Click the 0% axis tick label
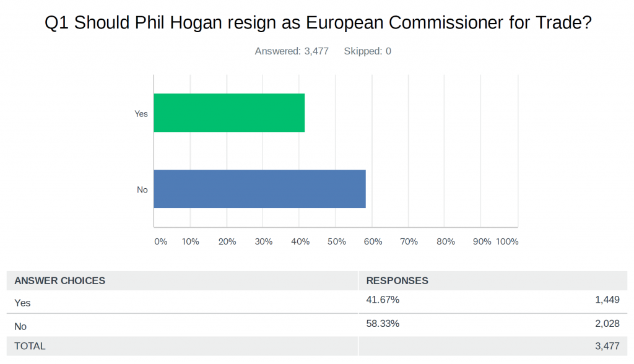Viewport: 634px width, 364px height. 160,241
